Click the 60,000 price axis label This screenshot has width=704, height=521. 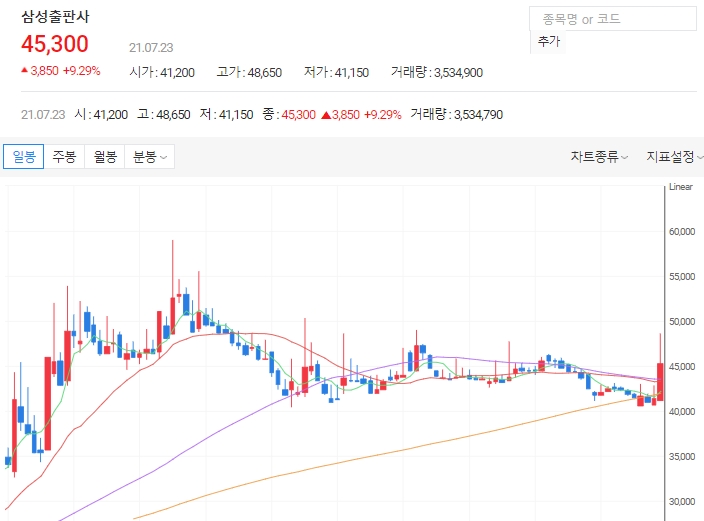pyautogui.click(x=682, y=232)
